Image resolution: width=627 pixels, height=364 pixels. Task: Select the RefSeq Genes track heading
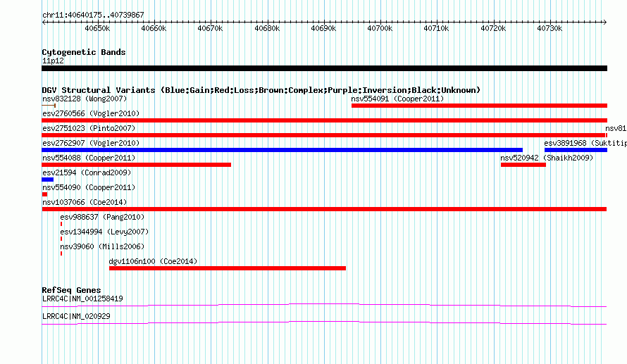tap(72, 290)
